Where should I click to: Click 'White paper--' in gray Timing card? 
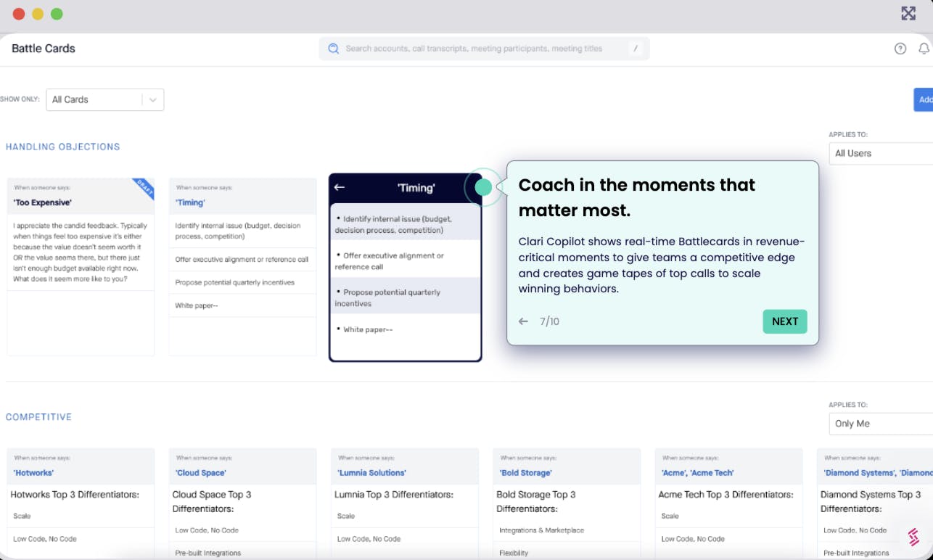coord(197,305)
